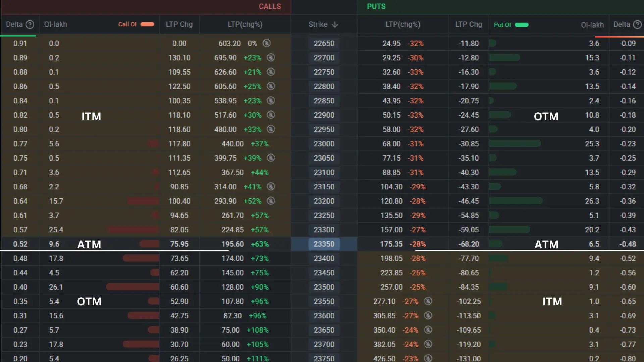This screenshot has height=362, width=644.
Task: Click the 22900 strike cell
Action: coord(324,115)
